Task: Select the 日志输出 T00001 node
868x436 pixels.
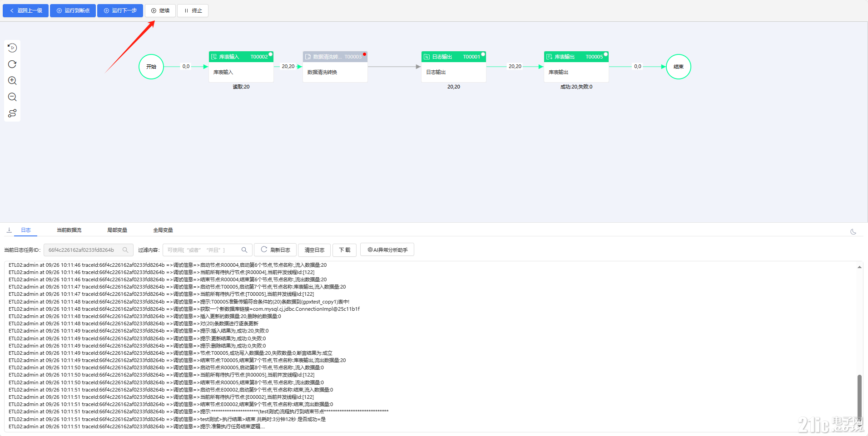Action: click(454, 67)
